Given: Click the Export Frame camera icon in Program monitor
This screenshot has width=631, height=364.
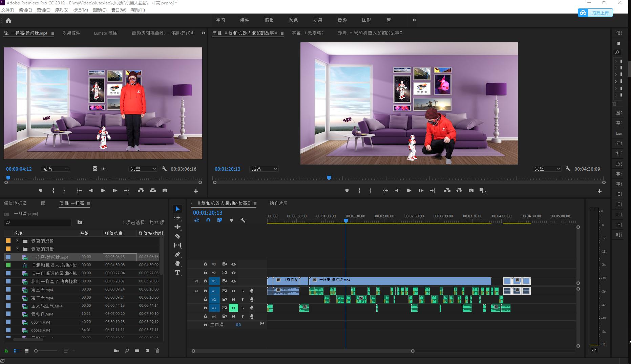Looking at the screenshot, I should click(x=471, y=191).
